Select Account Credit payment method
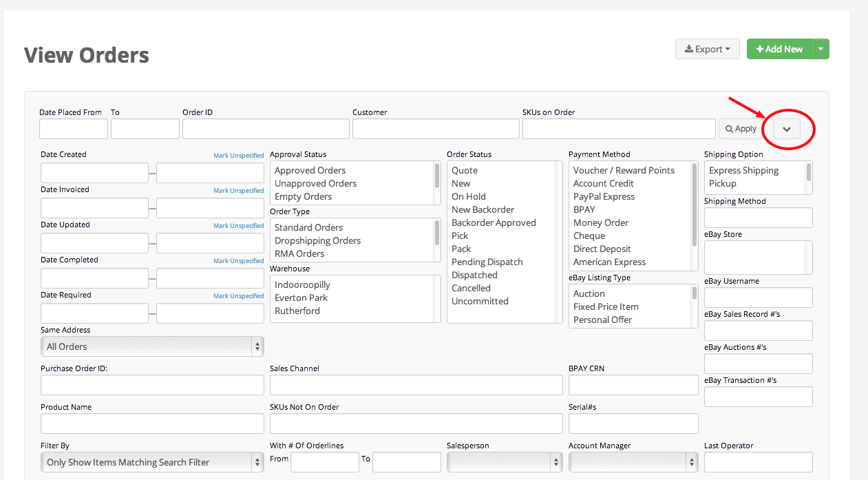The height and width of the screenshot is (480, 868). (604, 183)
